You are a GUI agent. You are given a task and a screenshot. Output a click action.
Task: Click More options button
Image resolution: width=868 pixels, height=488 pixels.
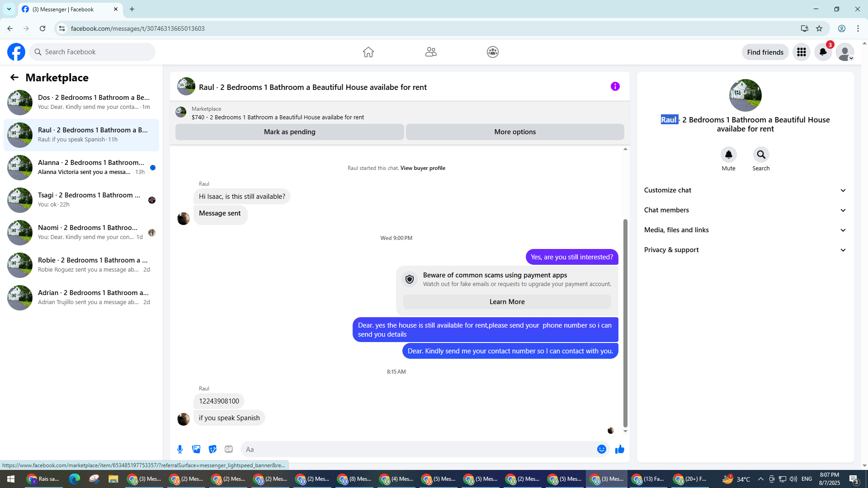point(515,132)
